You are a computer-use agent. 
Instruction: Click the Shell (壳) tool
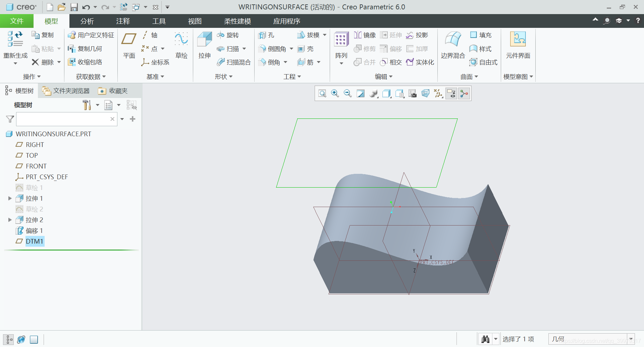(x=306, y=49)
